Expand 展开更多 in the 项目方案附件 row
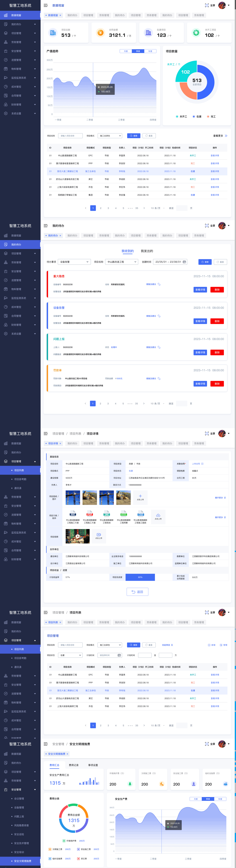 click(221, 517)
